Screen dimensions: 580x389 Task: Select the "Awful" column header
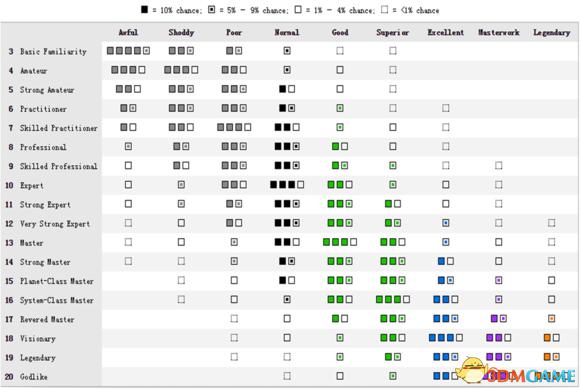(128, 32)
